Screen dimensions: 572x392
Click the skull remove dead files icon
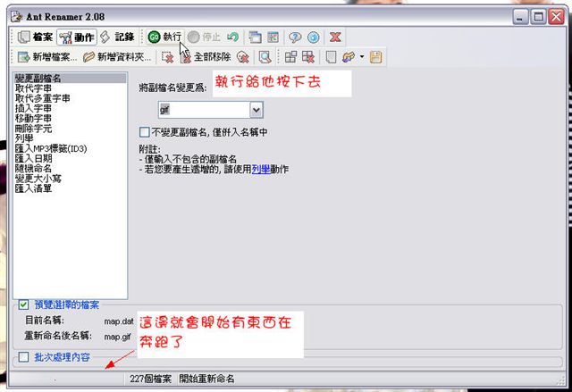(x=242, y=57)
